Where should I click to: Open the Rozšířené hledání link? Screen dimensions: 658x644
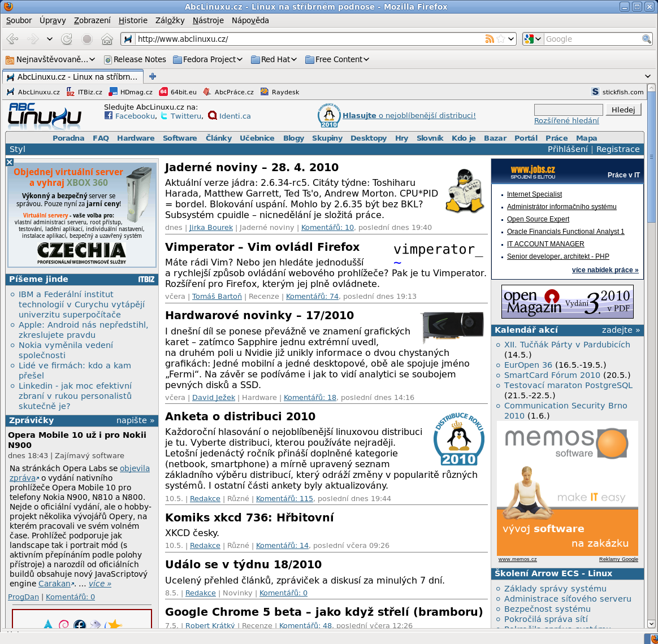pos(566,121)
